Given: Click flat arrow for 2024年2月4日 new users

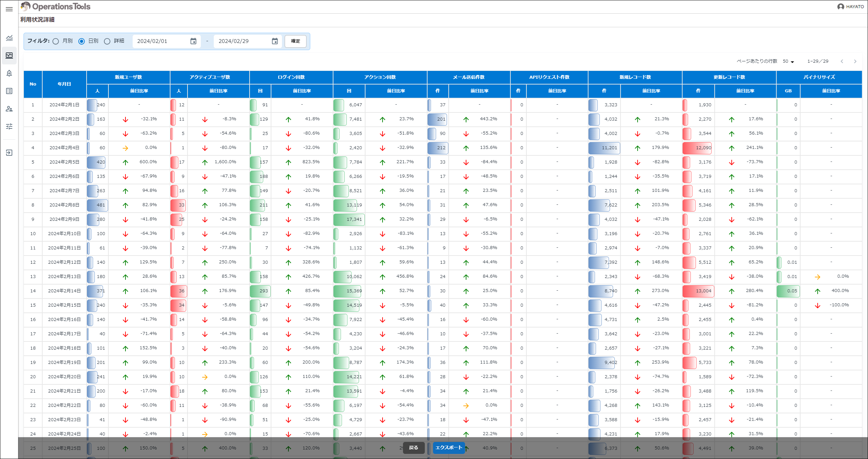Looking at the screenshot, I should click(x=125, y=148).
